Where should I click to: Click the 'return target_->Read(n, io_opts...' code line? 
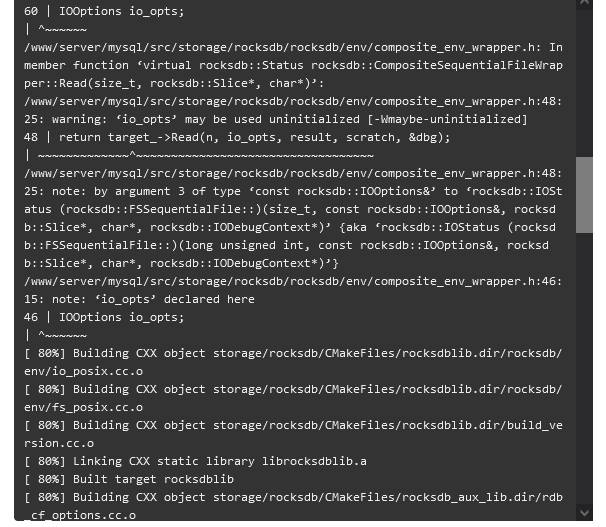tap(237, 137)
